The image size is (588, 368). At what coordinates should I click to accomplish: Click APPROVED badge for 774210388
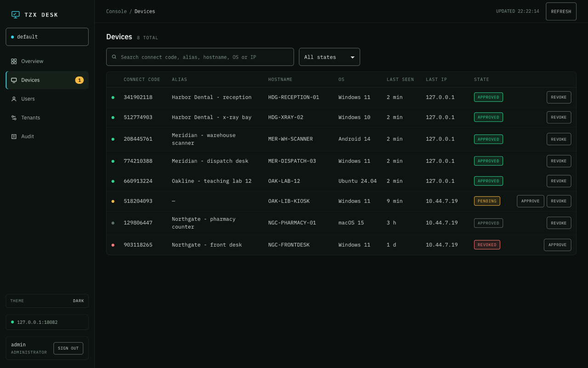(488, 161)
